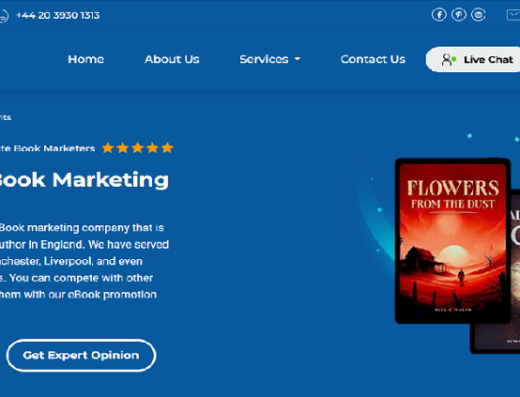
Task: Click the Live Chat person icon
Action: (448, 60)
